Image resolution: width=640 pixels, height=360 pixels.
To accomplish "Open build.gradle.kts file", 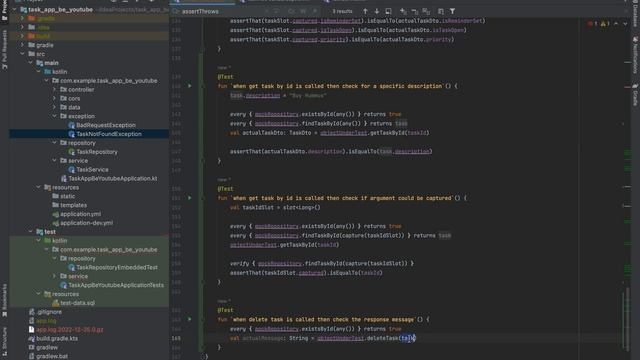I will (53, 338).
